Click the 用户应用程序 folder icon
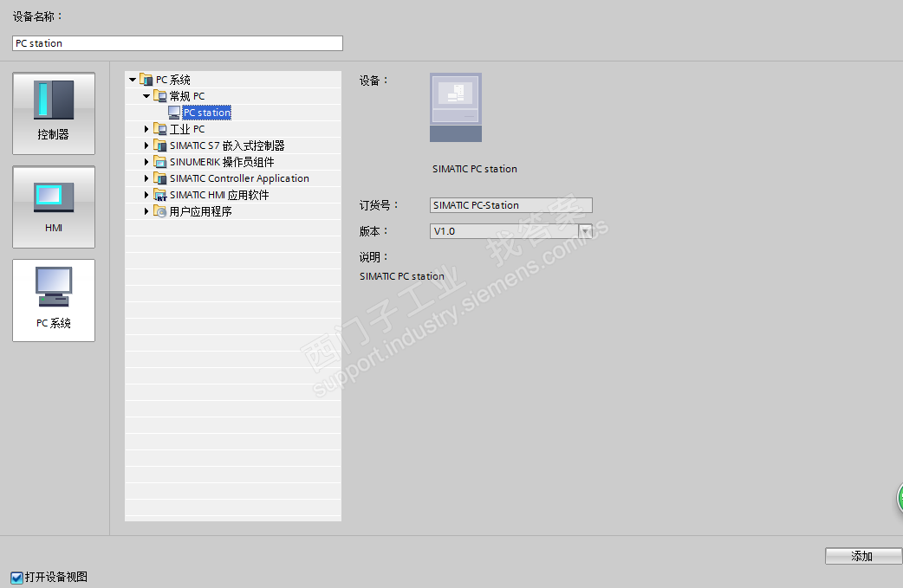The width and height of the screenshot is (903, 588). click(x=160, y=211)
